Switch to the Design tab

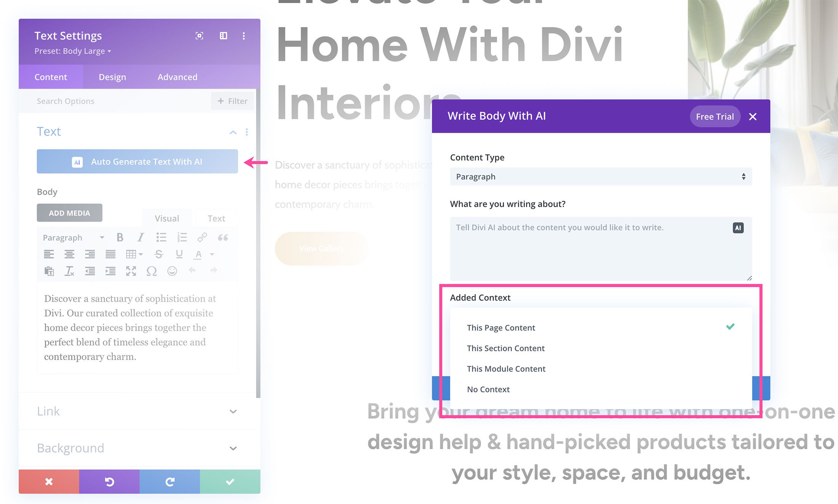pyautogui.click(x=112, y=77)
